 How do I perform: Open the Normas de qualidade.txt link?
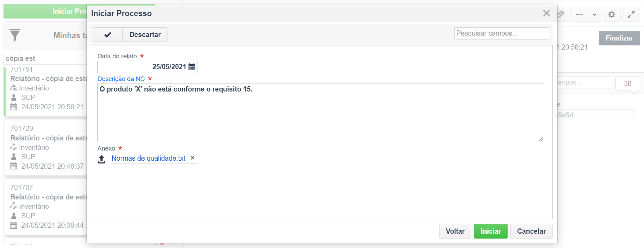click(149, 158)
